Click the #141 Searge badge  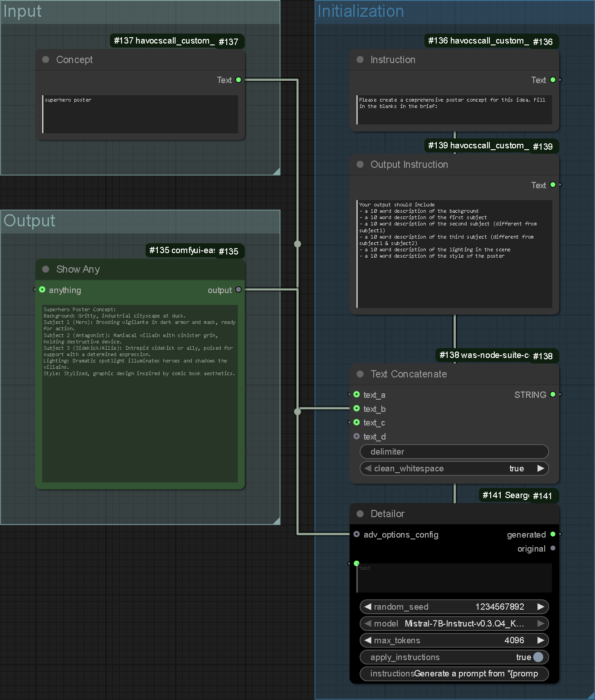coord(519,495)
